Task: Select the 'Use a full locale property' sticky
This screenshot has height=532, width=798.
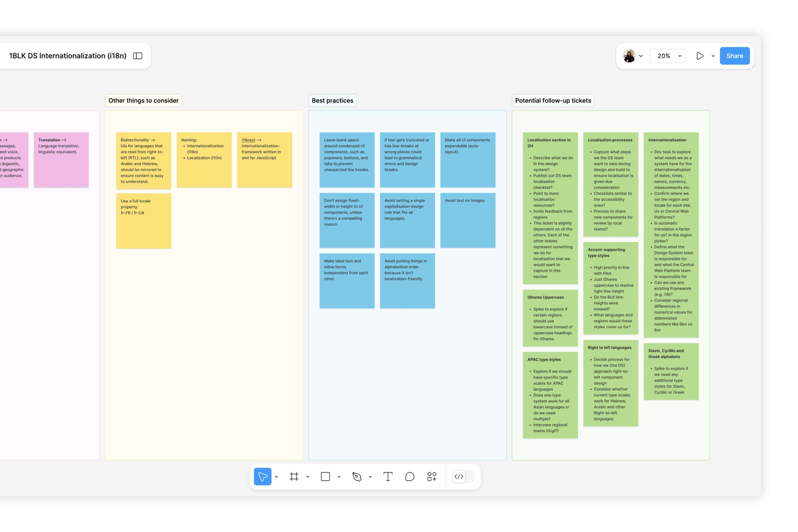Action: (x=144, y=221)
